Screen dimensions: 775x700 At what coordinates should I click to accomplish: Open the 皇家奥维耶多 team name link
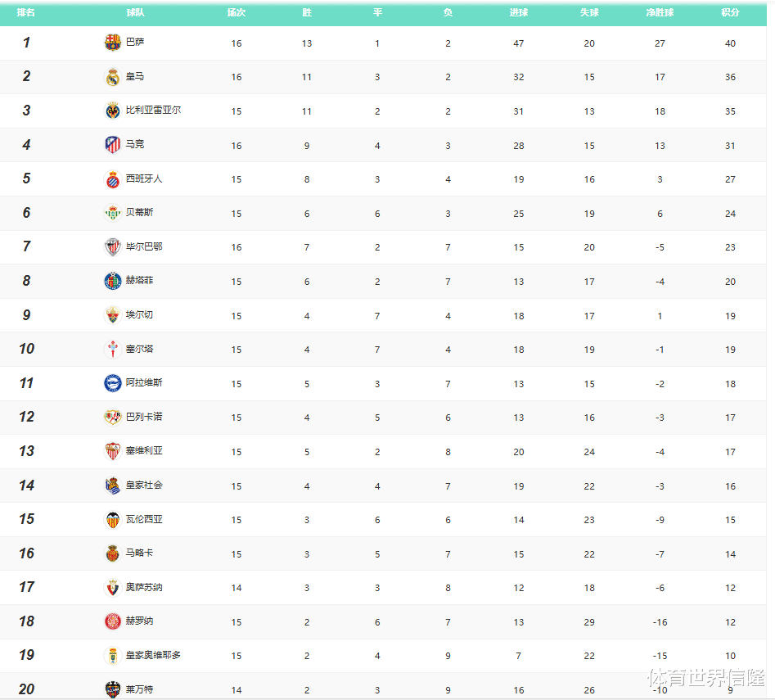tap(153, 655)
